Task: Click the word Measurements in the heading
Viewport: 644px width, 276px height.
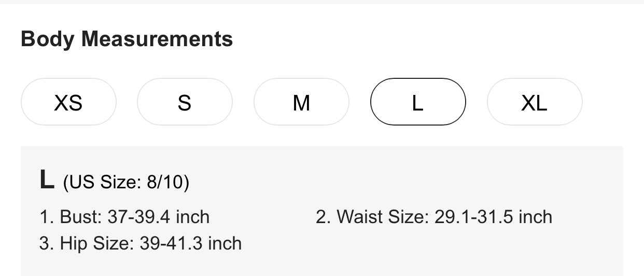Action: point(157,39)
